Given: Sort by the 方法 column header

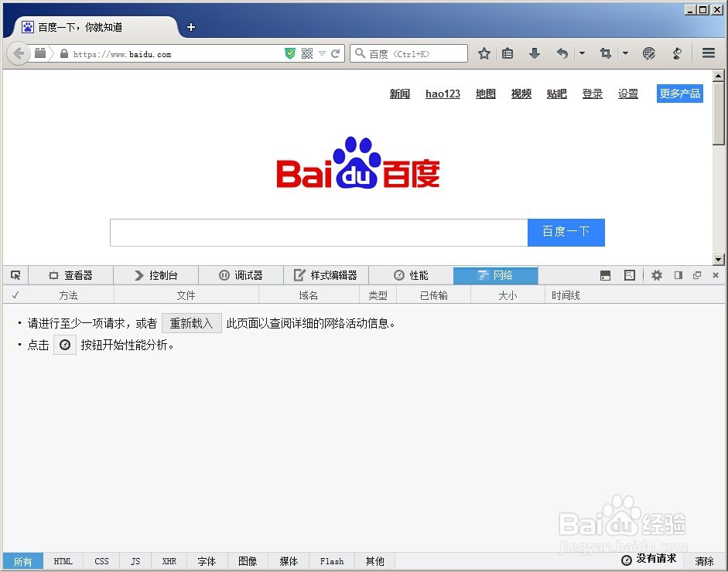Looking at the screenshot, I should 68,295.
